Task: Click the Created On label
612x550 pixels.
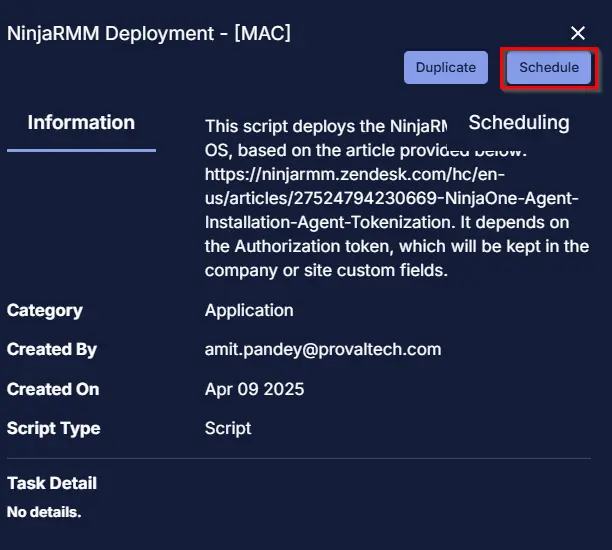Action: (x=53, y=389)
